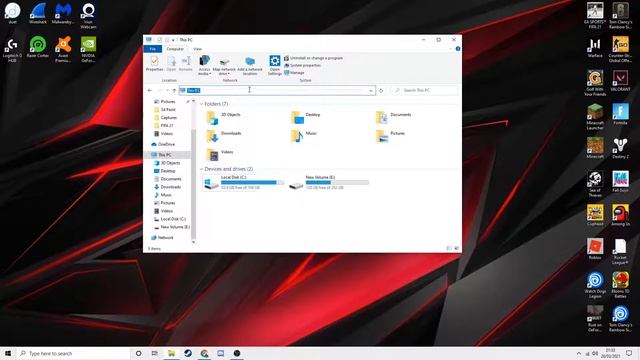Open the Map network drive dropdown
640x360 pixels.
[x=224, y=67]
